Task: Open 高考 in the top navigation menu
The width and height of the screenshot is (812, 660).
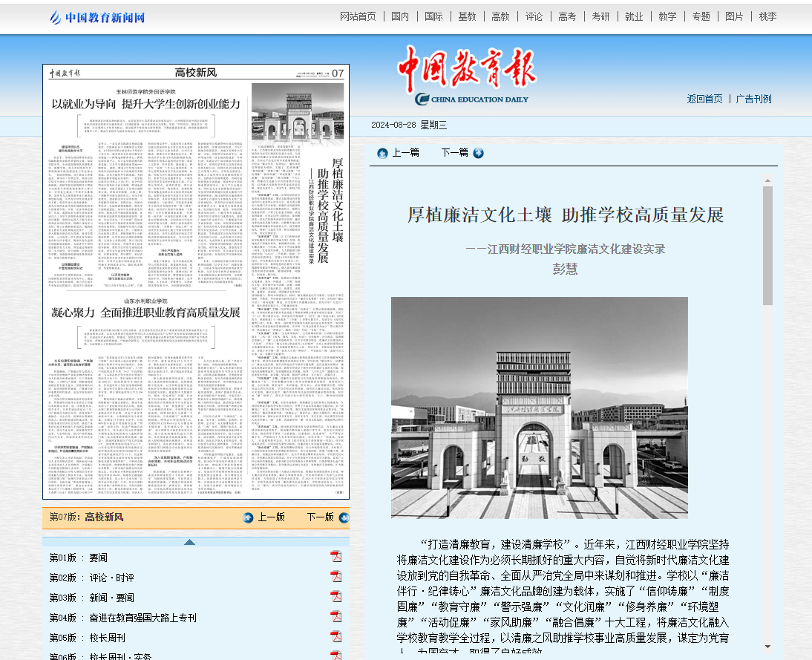Action: pos(567,16)
